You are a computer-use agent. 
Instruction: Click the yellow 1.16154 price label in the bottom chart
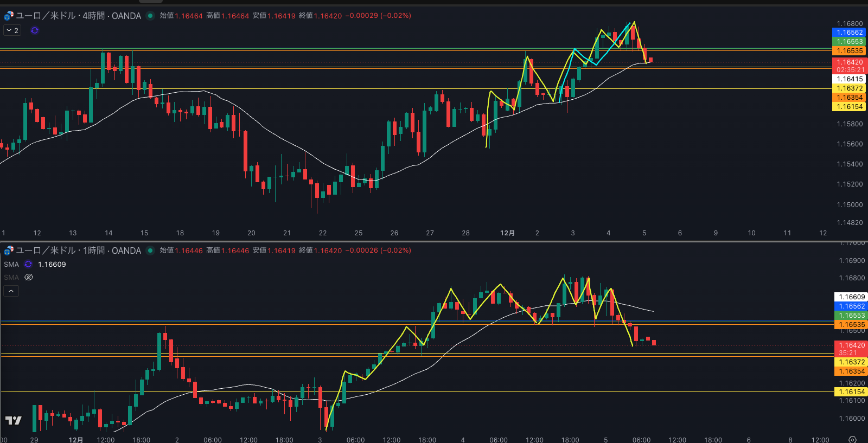[852, 392]
